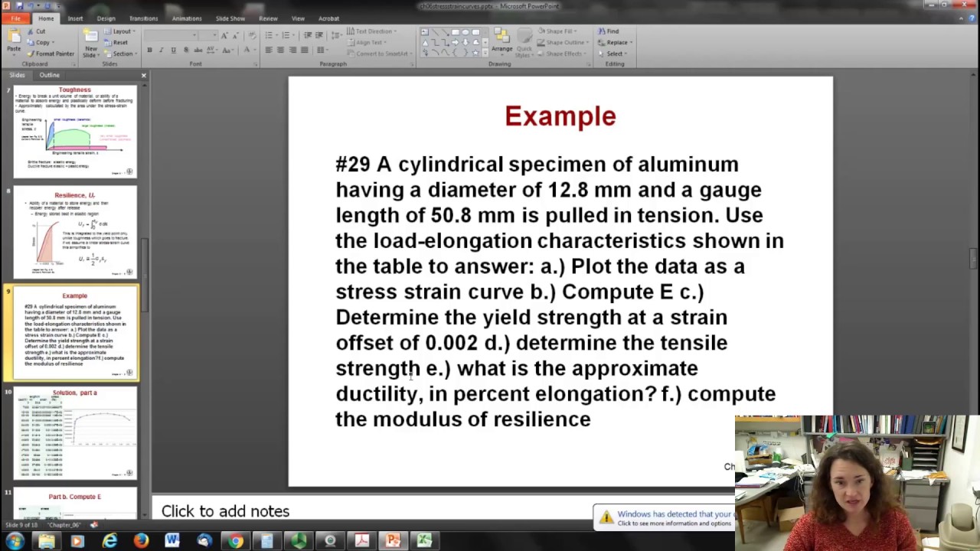Open Excel from the taskbar
Image resolution: width=980 pixels, height=551 pixels.
click(x=424, y=541)
